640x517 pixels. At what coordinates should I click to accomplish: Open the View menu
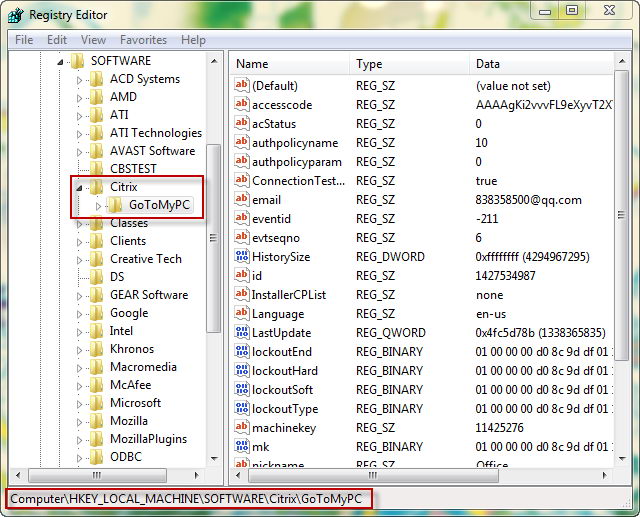[93, 40]
